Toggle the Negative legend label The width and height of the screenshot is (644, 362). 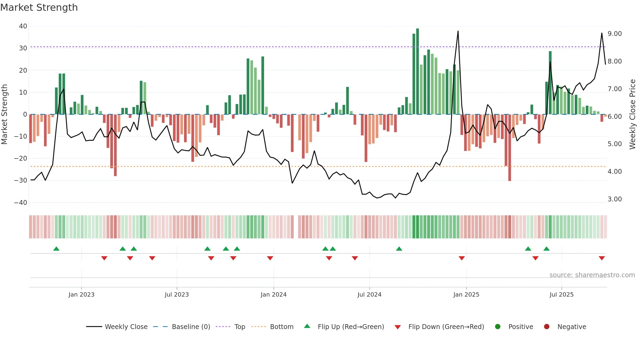(572, 327)
